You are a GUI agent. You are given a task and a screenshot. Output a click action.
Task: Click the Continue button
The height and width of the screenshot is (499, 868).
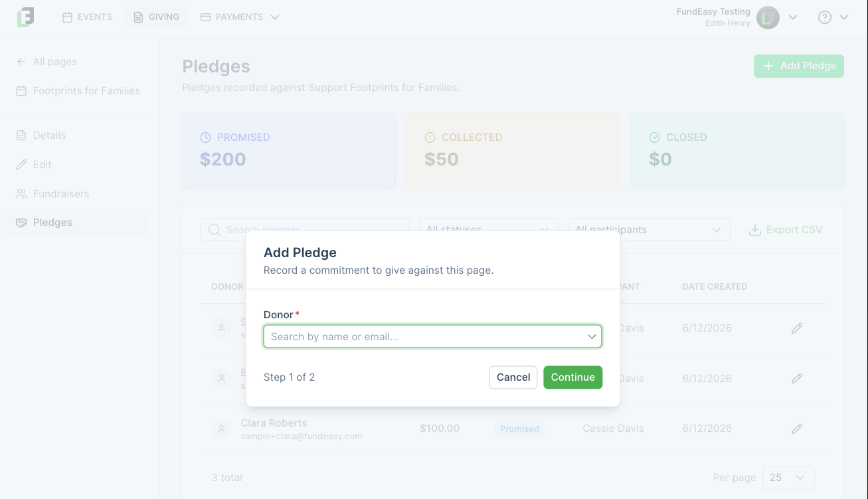point(572,377)
